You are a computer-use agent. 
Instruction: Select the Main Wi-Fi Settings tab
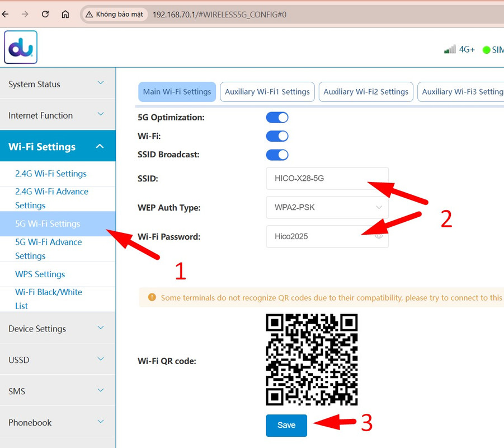pyautogui.click(x=177, y=92)
